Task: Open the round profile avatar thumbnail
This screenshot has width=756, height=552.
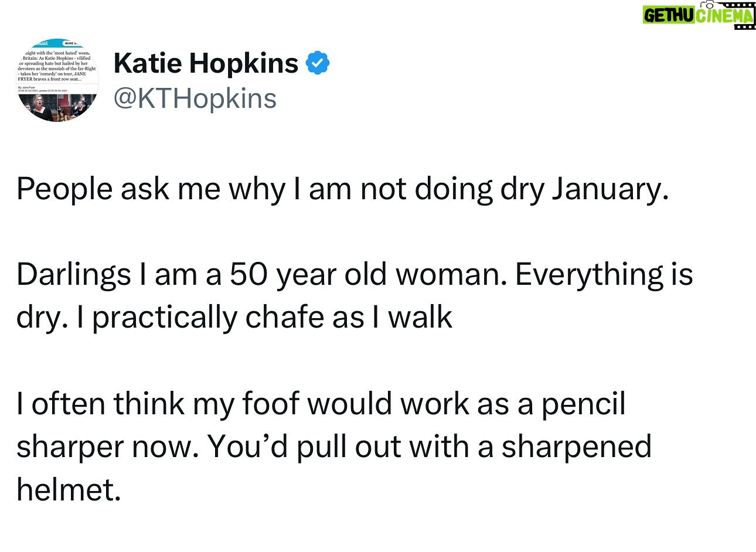Action: 57,80
